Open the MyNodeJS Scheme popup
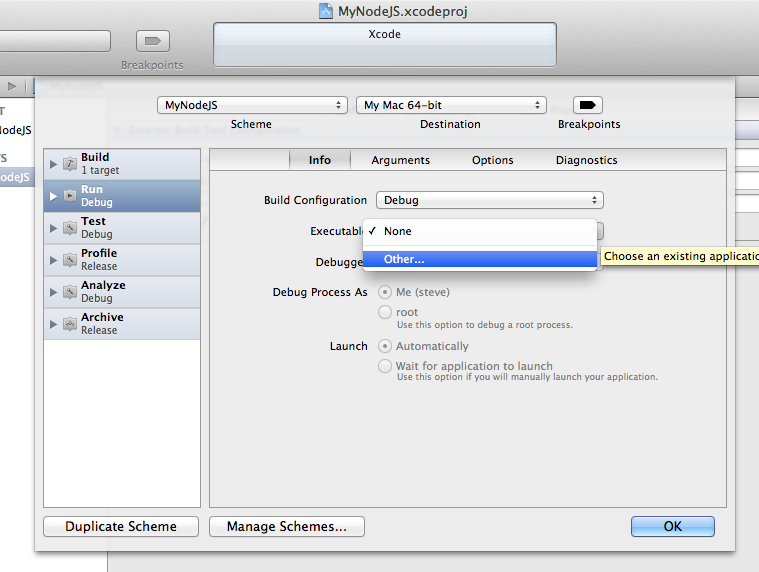 [252, 105]
